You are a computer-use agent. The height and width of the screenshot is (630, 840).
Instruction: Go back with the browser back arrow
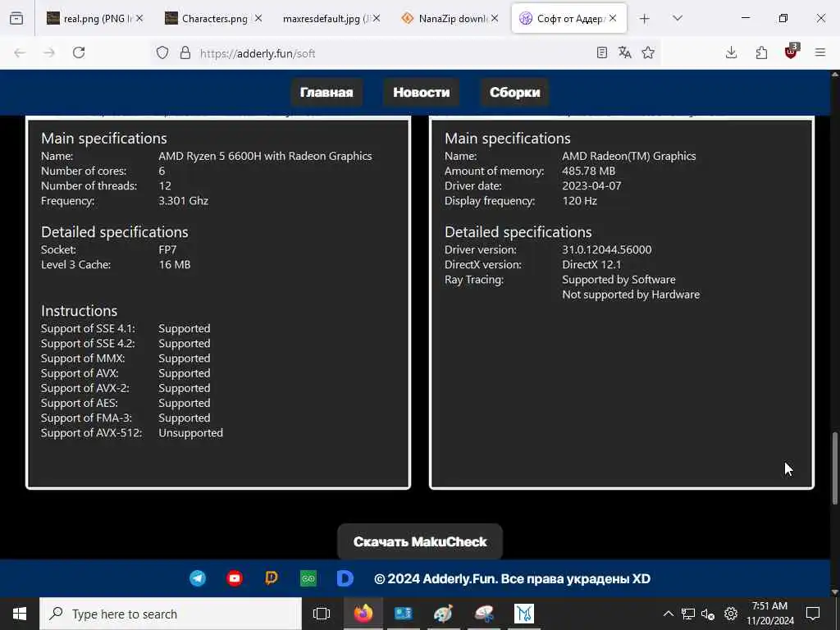coord(20,52)
